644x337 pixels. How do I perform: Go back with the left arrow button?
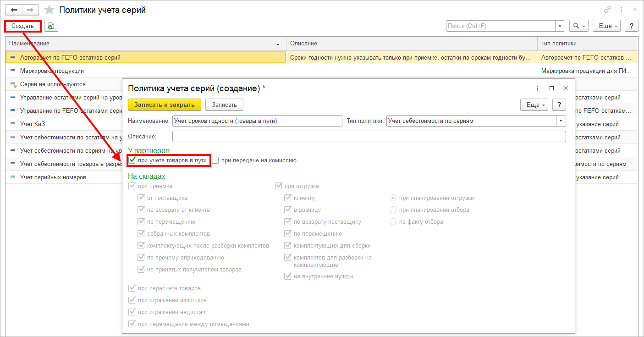point(13,10)
